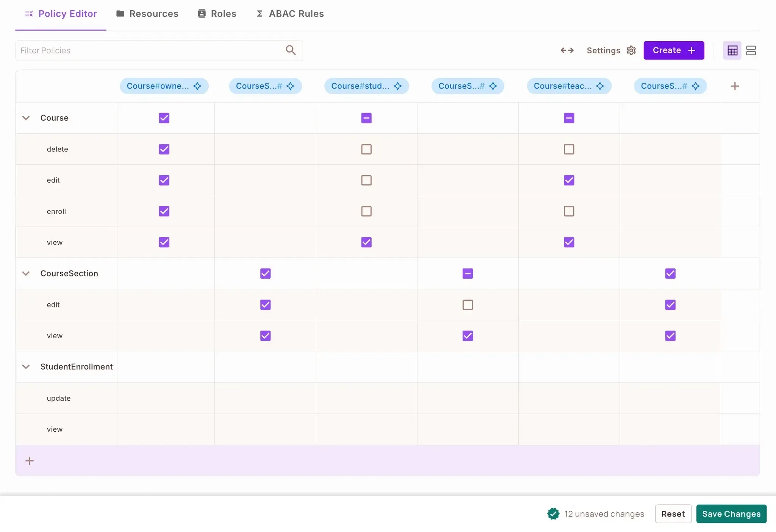Screen dimensions: 776x532
Task: Click the Save Changes button
Action: (x=731, y=514)
